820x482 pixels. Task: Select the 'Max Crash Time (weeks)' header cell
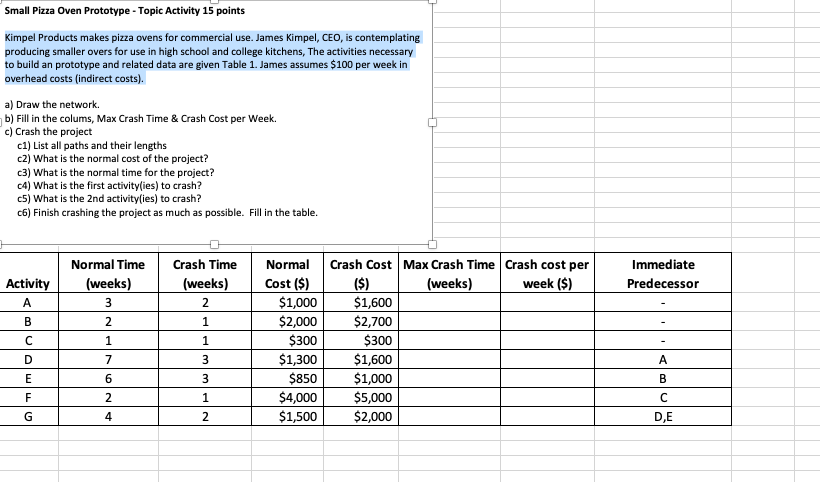[449, 273]
